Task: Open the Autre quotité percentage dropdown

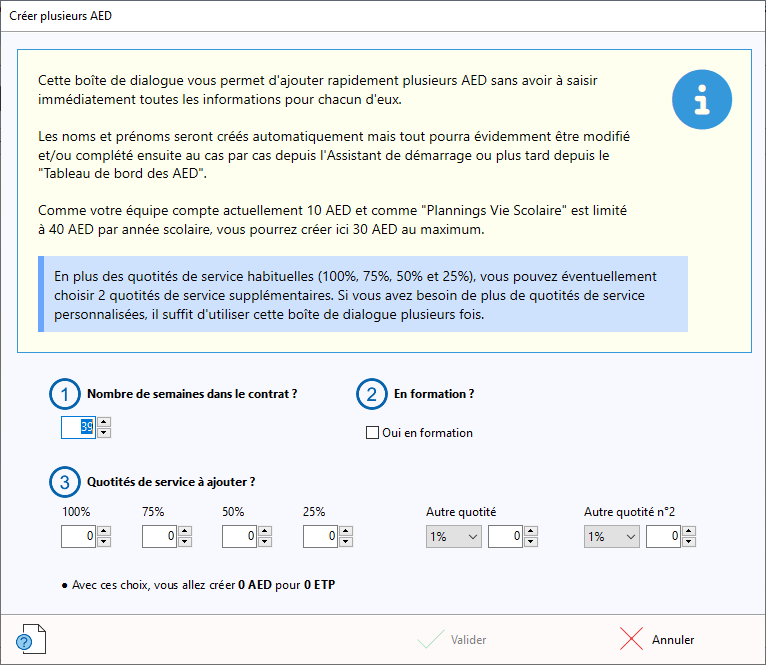Action: [454, 537]
